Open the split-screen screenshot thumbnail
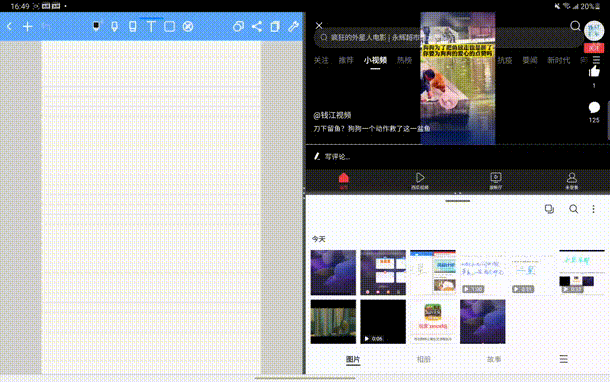Viewport: 610px width, 382px height. pos(433,272)
